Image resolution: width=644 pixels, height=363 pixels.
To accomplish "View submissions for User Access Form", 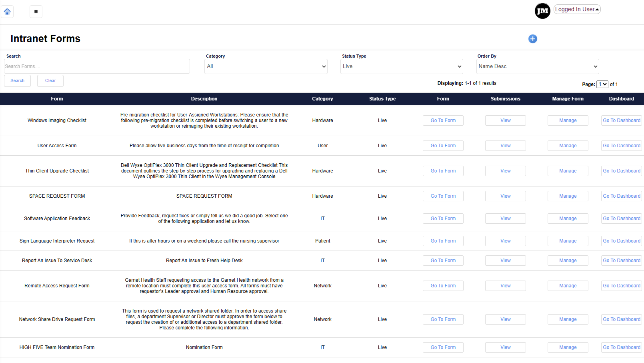I will (x=506, y=146).
